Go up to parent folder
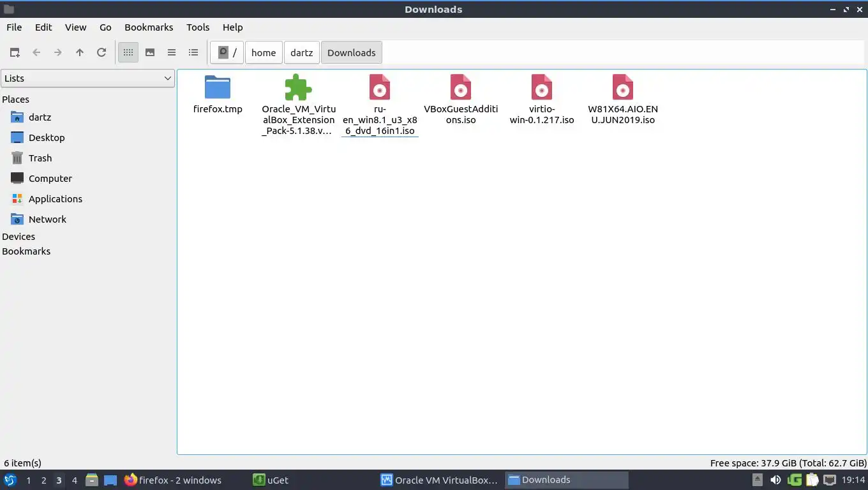Viewport: 868px width, 490px height. coord(80,52)
